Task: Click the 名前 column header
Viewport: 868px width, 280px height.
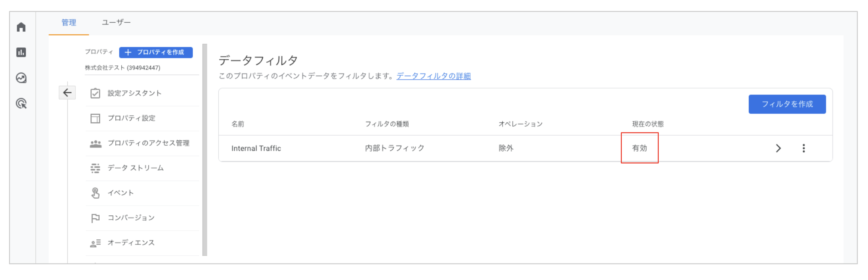Action: 238,124
